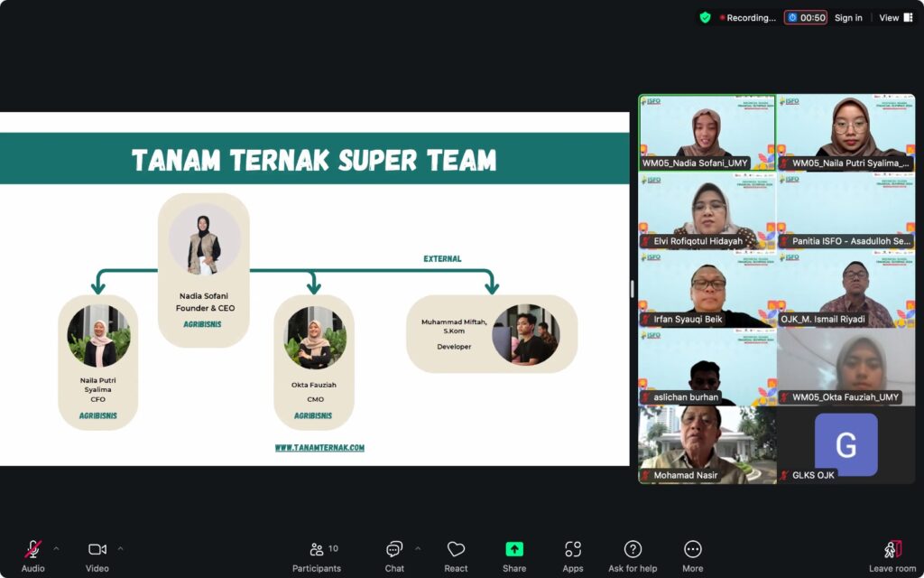Select WM05_Okta Fauziah_UMY video tile
Viewport: 924px width, 578px height.
click(x=846, y=367)
